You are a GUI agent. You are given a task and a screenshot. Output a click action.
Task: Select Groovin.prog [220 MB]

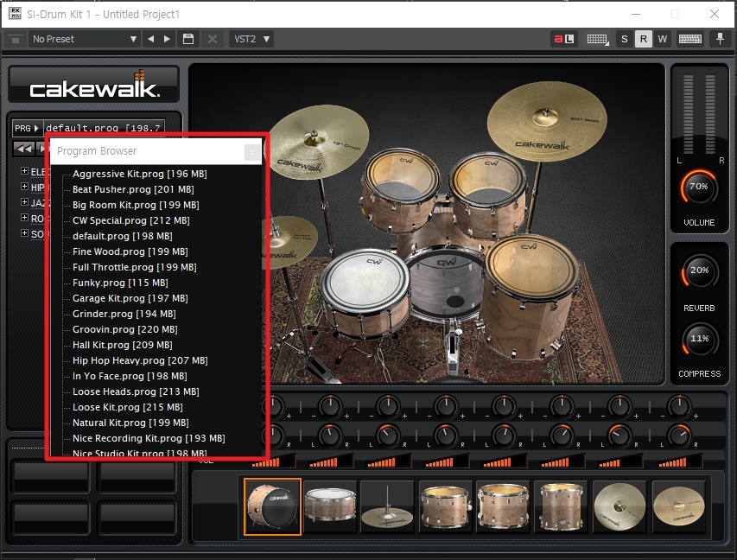coord(125,329)
